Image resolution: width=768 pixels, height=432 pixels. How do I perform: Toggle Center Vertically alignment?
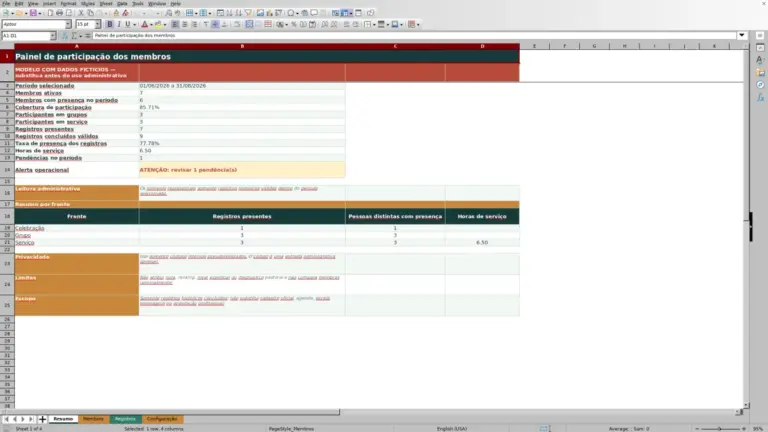click(x=216, y=24)
